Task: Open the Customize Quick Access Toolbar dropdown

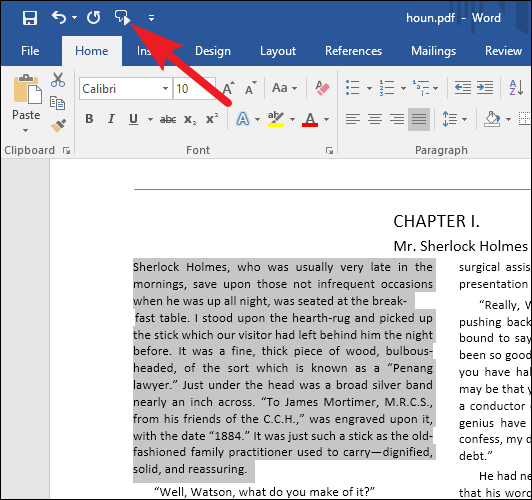Action: coord(151,18)
